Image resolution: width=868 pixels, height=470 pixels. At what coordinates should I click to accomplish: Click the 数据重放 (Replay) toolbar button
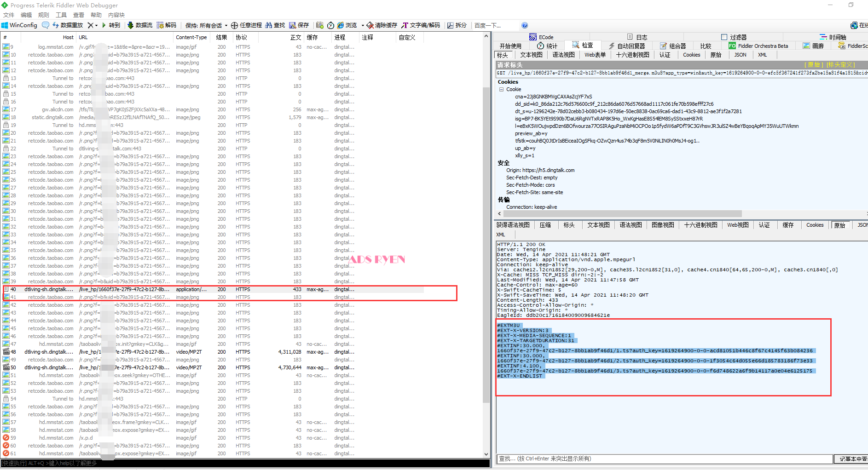pos(68,25)
